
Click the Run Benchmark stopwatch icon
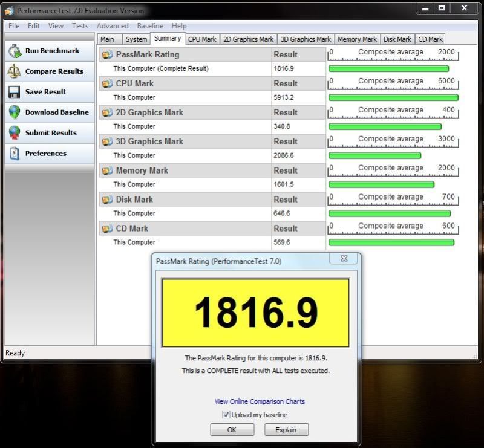coord(15,51)
